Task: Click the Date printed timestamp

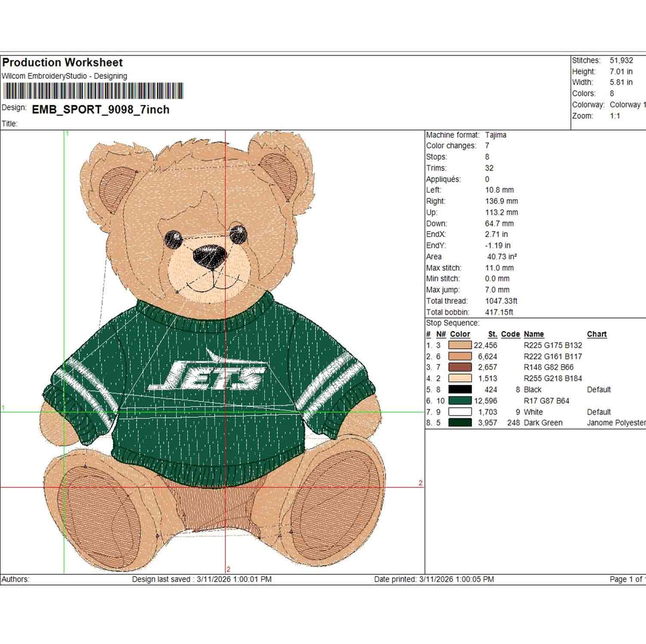Action: (434, 579)
